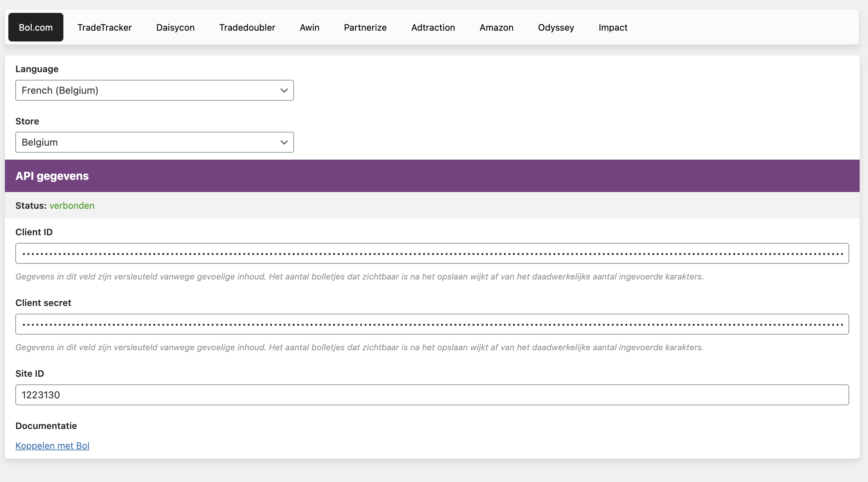Click the 'verbonden' status text
Screen dimensions: 868x482
click(x=72, y=206)
